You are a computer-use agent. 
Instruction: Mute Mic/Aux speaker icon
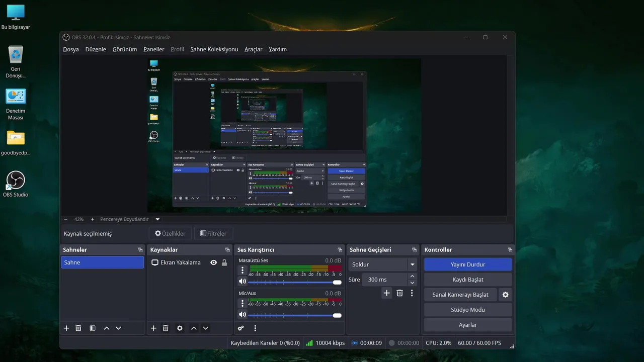(243, 315)
